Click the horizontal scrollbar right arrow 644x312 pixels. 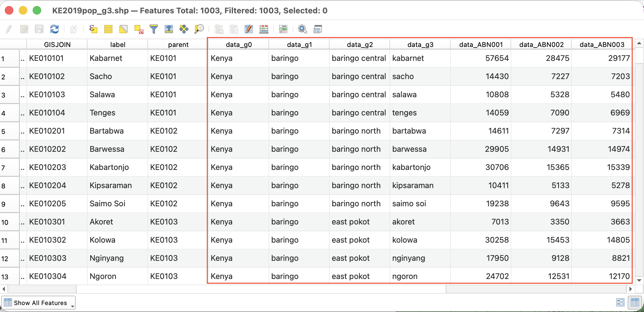[x=630, y=289]
